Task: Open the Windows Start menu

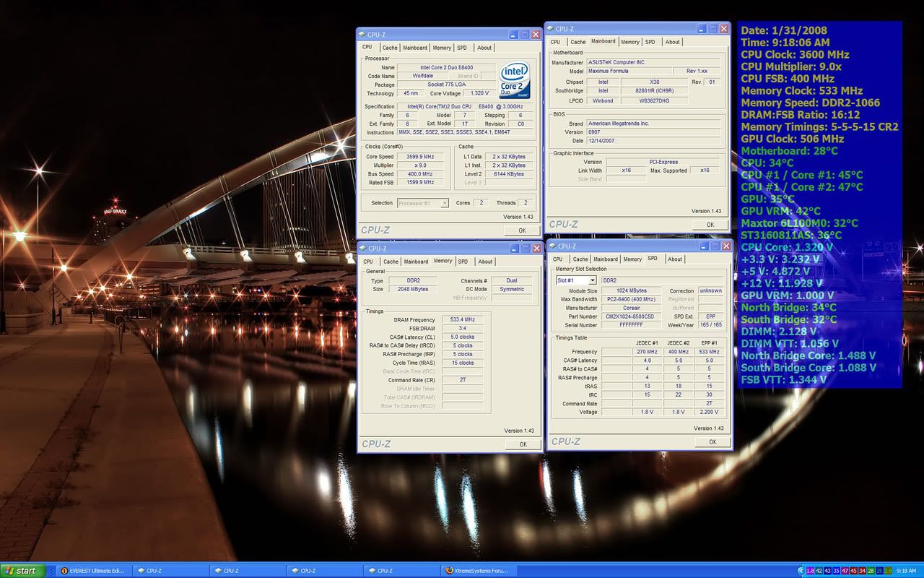Action: click(23, 571)
